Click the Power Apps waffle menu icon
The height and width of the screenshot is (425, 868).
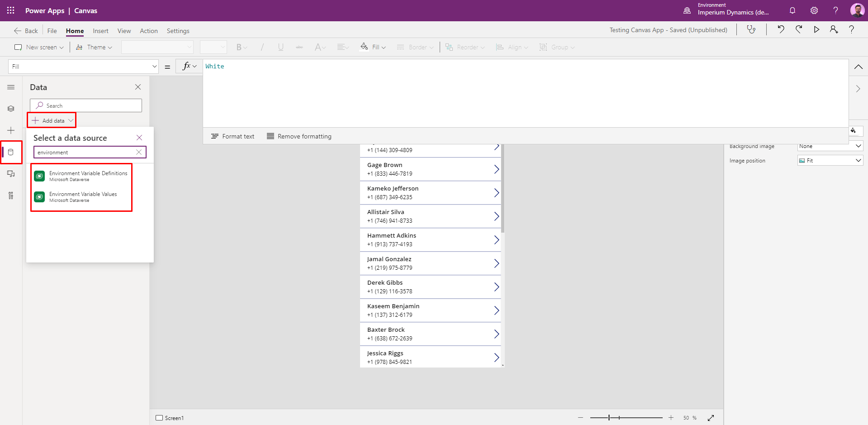(10, 10)
